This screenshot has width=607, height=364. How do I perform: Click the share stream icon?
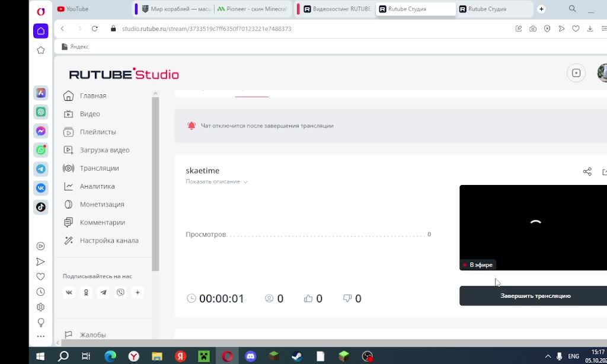(587, 171)
